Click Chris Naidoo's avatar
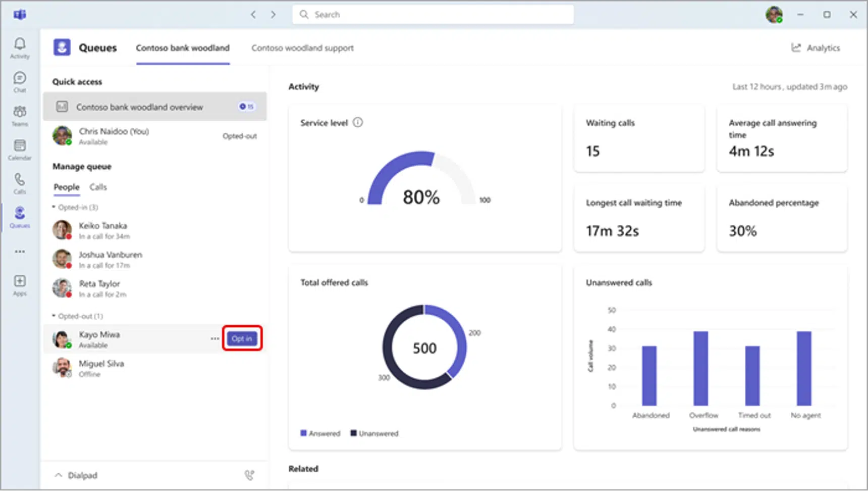868x493 pixels. 62,135
